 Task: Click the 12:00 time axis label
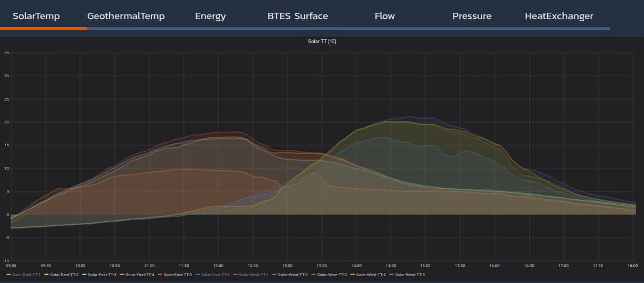[218, 265]
